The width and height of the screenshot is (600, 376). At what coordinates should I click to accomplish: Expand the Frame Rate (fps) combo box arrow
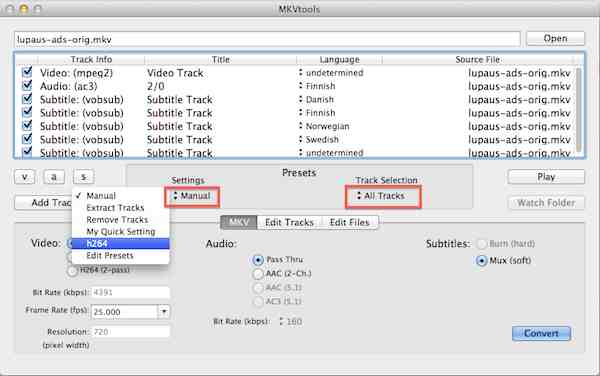click(164, 312)
